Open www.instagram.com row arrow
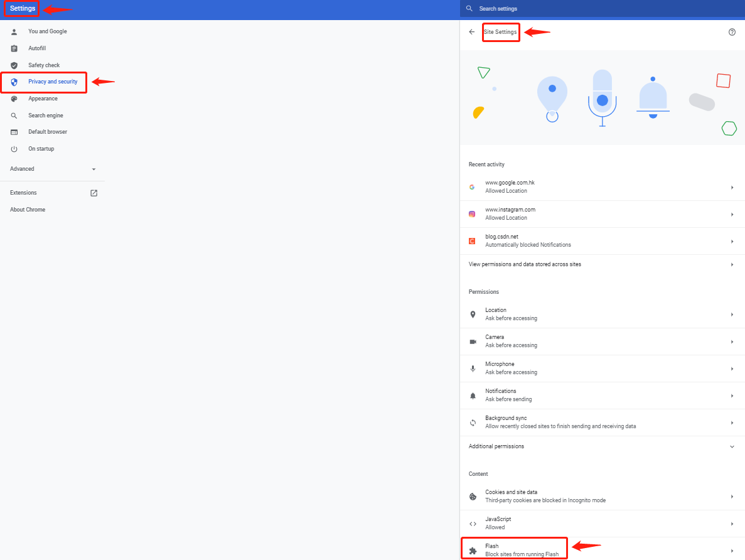745x560 pixels. tap(732, 215)
